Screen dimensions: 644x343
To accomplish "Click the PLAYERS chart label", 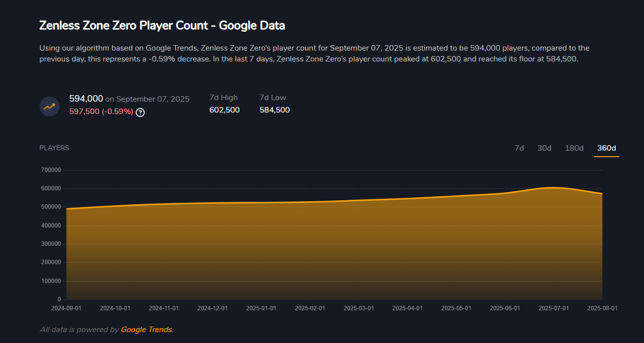I will 54,148.
